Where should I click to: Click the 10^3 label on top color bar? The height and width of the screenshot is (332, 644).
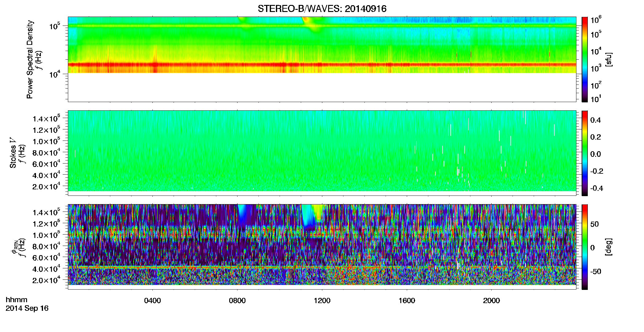pyautogui.click(x=596, y=68)
